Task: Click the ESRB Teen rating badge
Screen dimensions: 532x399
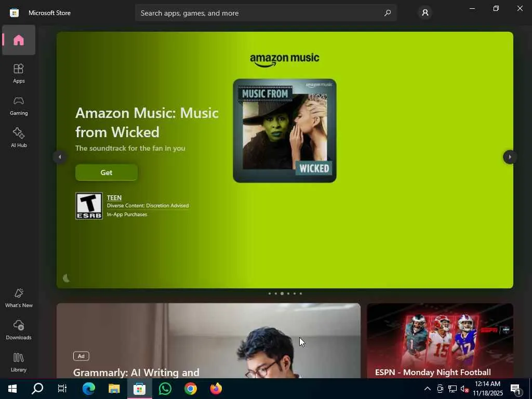Action: click(89, 206)
